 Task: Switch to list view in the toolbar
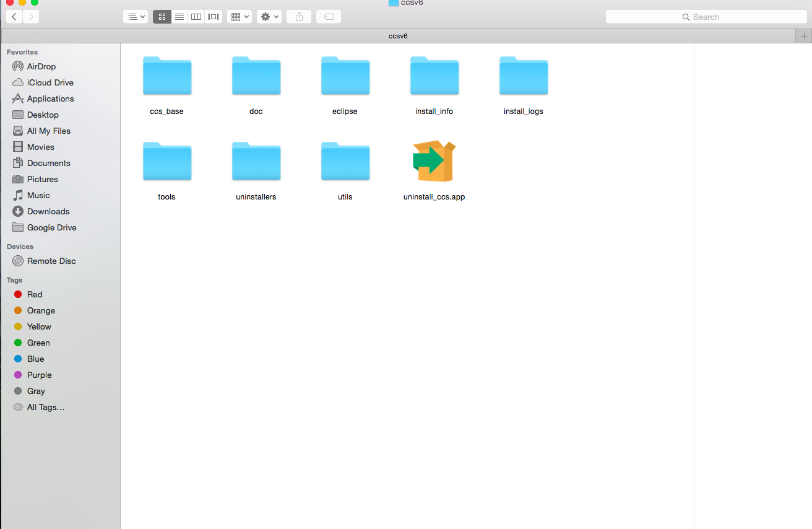coord(179,17)
